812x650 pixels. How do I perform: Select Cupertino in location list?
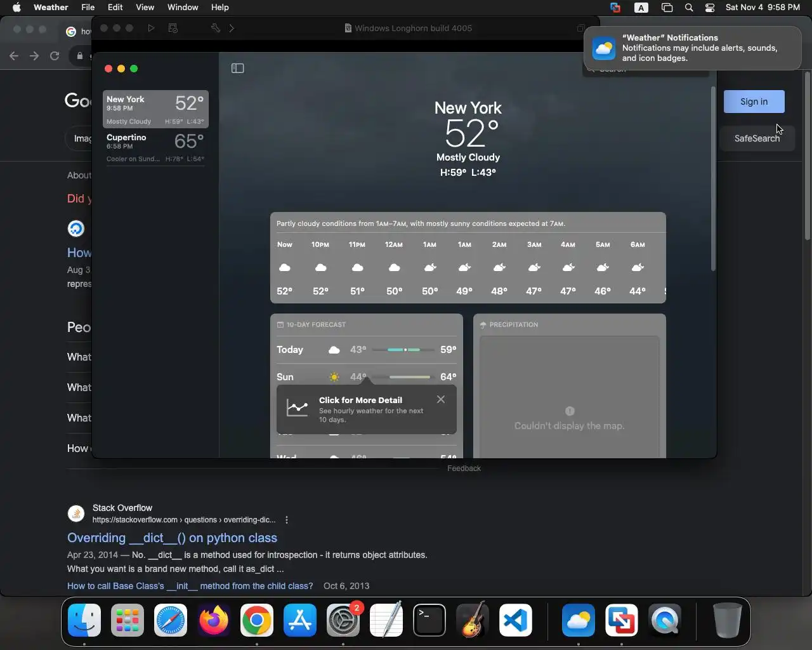(x=155, y=147)
